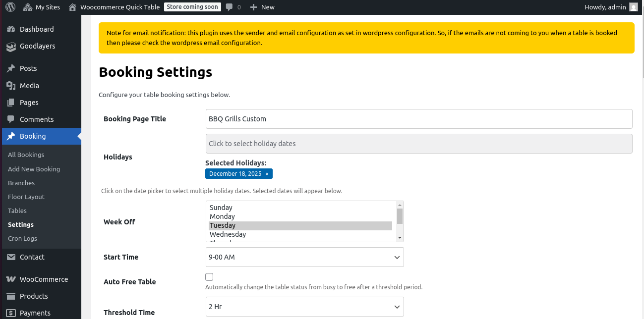Image resolution: width=644 pixels, height=319 pixels.
Task: Go to All Bookings submenu
Action: click(x=26, y=155)
